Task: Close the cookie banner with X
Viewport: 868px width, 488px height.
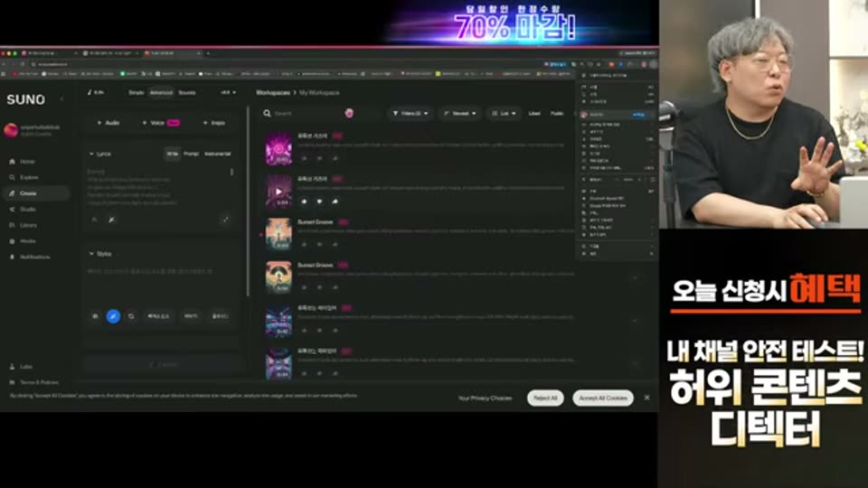Action: click(x=646, y=398)
